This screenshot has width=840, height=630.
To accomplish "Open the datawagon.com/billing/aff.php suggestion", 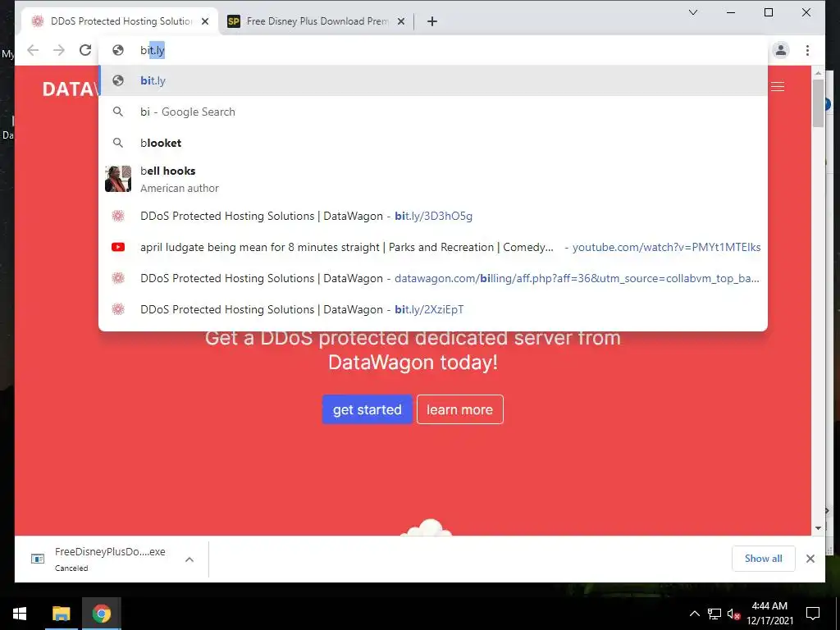I will coord(433,278).
